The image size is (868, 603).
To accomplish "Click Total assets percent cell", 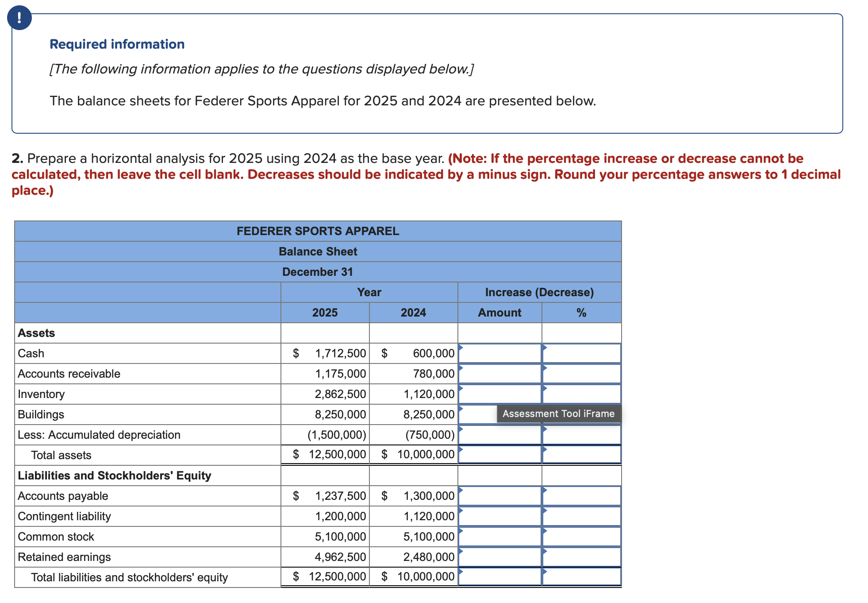I will pos(581,455).
